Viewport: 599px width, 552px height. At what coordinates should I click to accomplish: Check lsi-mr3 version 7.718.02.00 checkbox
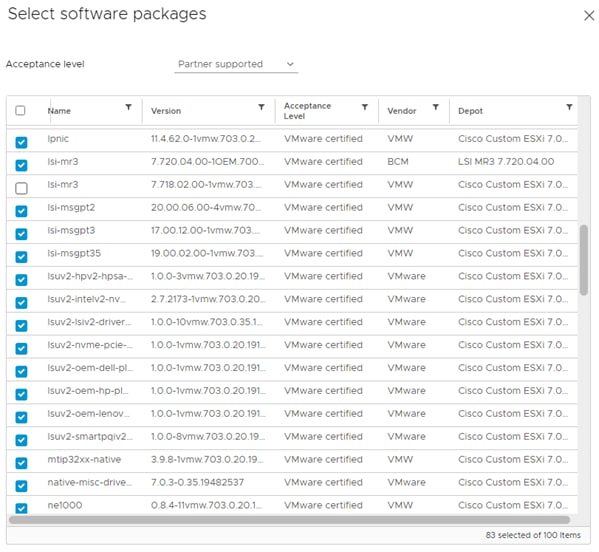(x=21, y=188)
